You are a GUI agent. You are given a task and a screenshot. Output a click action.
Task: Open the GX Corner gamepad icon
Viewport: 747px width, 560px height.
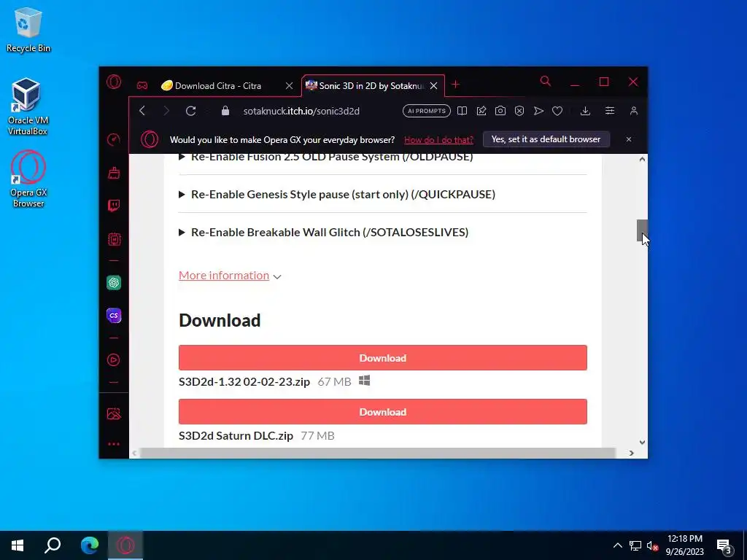(142, 86)
